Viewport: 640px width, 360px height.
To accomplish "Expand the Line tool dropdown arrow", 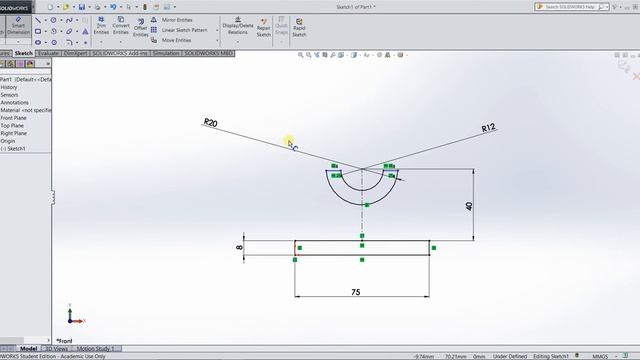I will (45, 20).
